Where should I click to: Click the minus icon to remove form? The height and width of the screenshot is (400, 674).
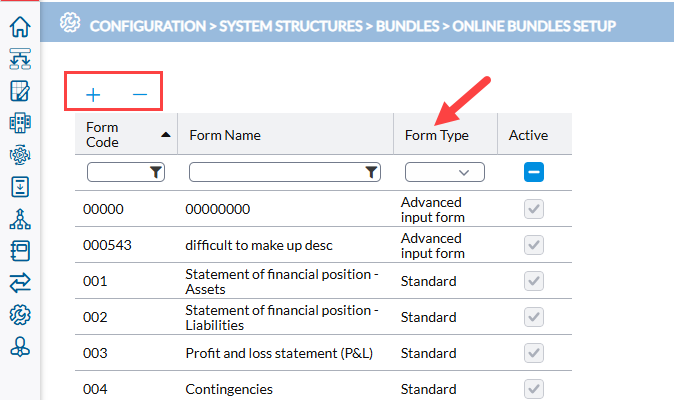coord(140,94)
